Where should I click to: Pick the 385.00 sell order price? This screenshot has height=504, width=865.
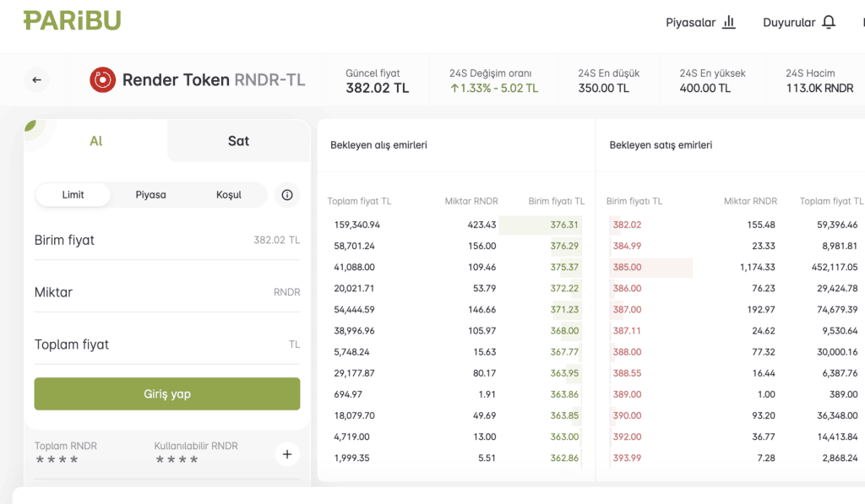[627, 268]
